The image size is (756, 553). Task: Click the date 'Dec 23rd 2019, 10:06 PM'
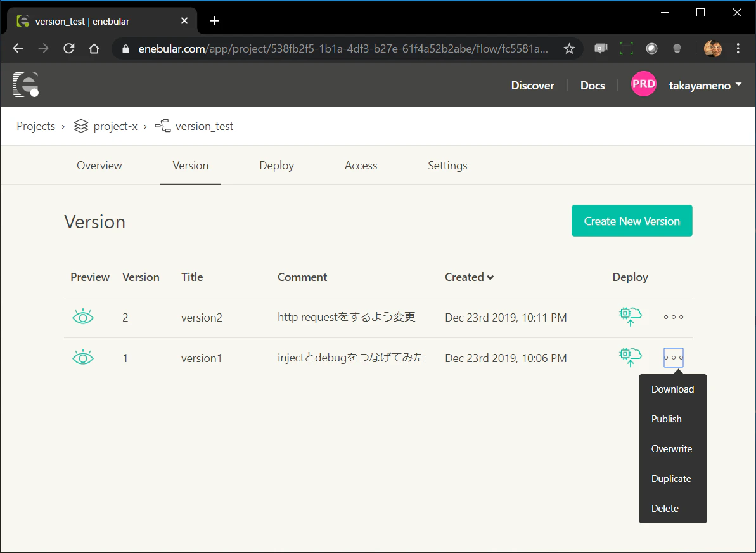[506, 358]
